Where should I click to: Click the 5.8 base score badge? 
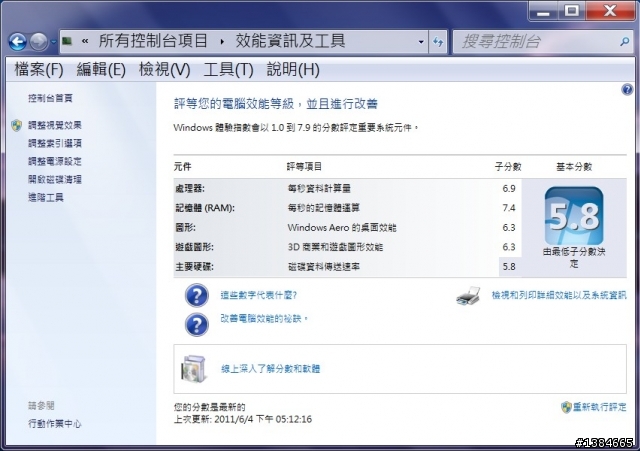pyautogui.click(x=574, y=216)
